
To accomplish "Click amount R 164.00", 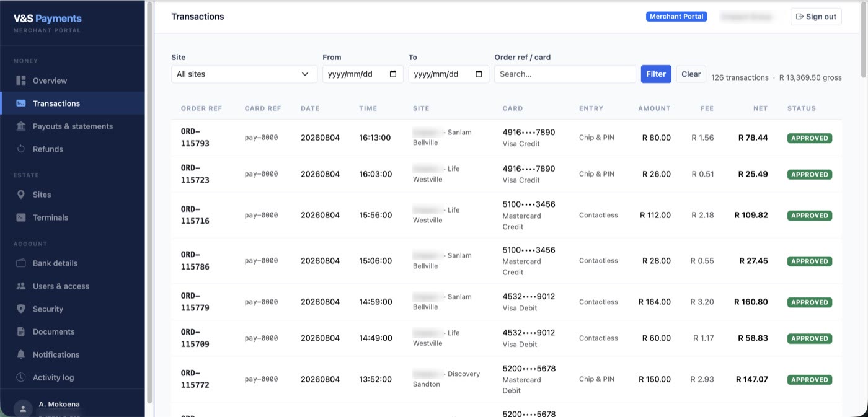I will click(655, 302).
